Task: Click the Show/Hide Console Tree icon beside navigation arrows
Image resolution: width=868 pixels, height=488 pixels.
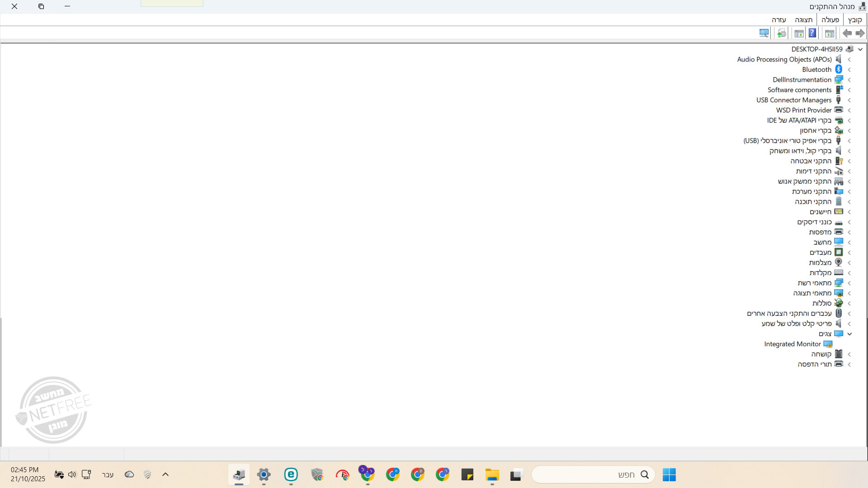Action: pos(830,33)
